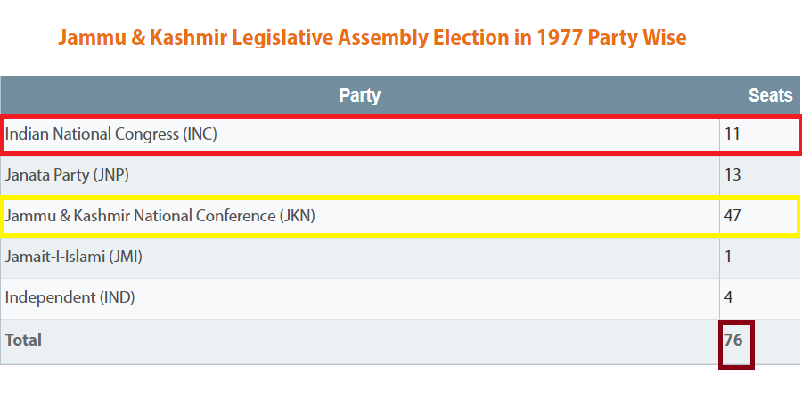Click the (JKN) abbreviation text
The height and width of the screenshot is (420, 802).
click(297, 215)
